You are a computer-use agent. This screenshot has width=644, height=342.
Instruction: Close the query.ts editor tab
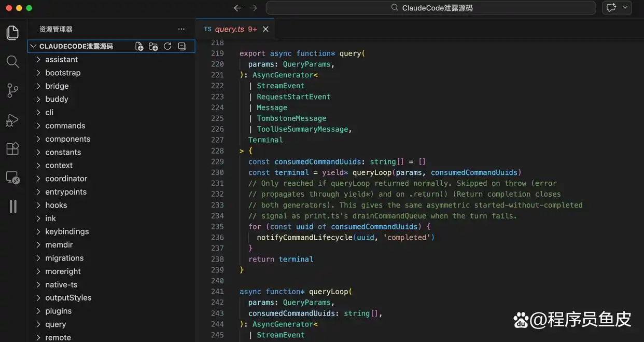coord(265,29)
